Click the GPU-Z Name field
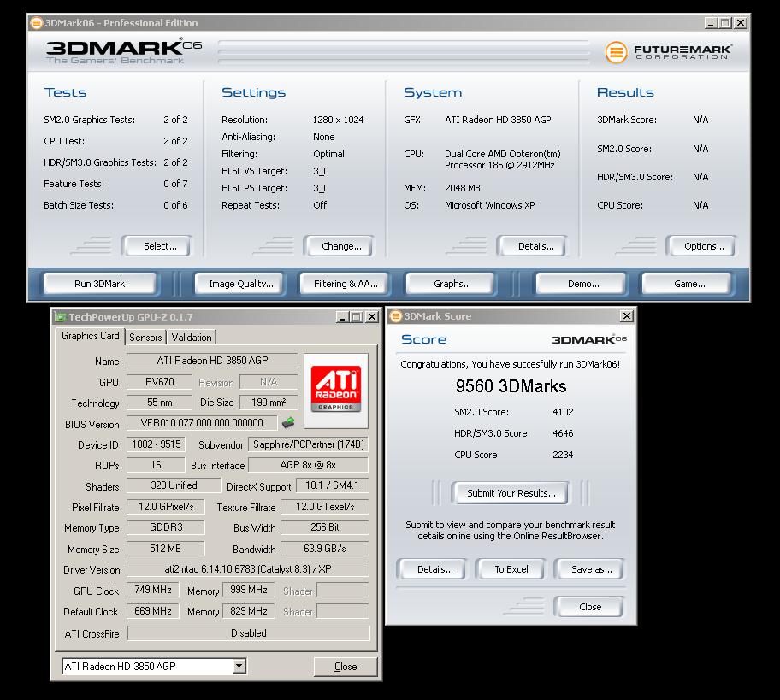 click(x=212, y=361)
